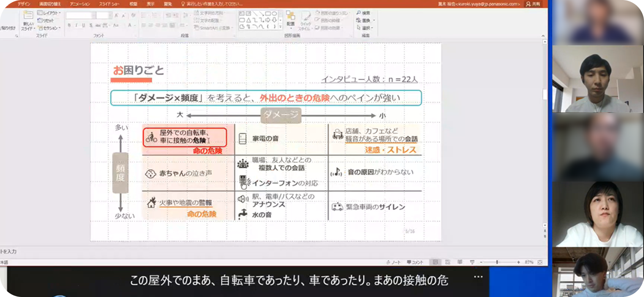The width and height of the screenshot is (644, 297).
Task: Toggle Bold formatting
Action: tap(69, 24)
